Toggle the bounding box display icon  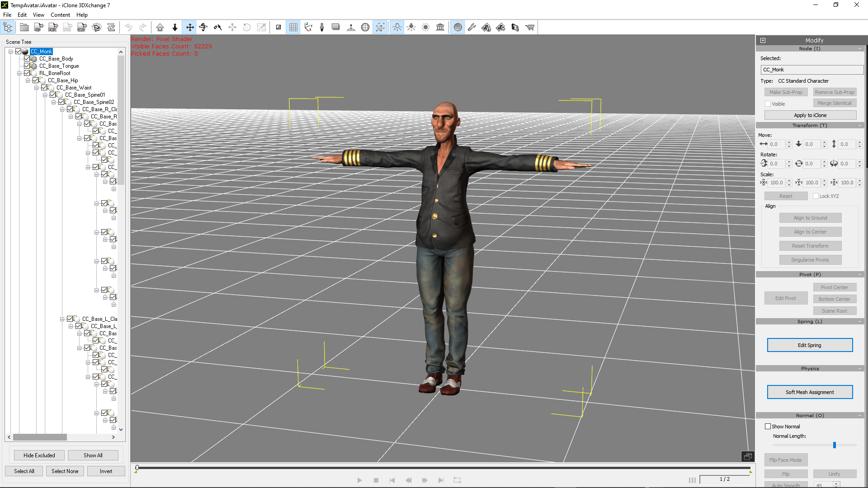(380, 28)
